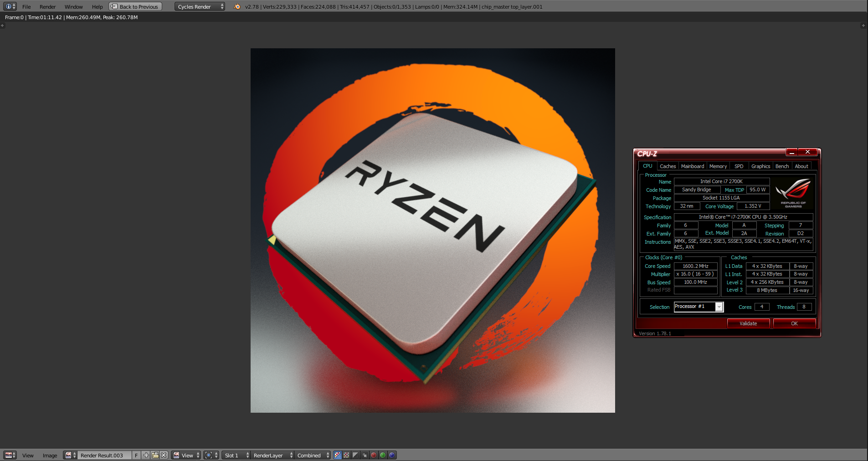Click the rendered Ryzen chip image

point(432,230)
